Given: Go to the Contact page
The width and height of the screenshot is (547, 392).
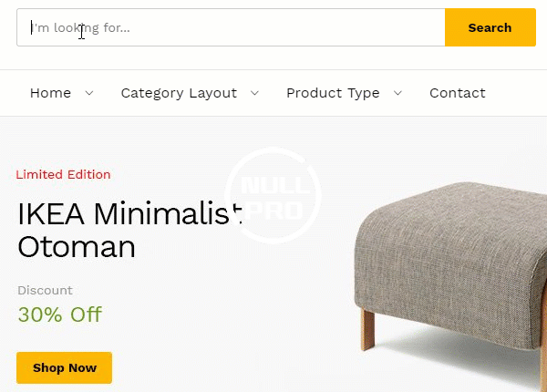Looking at the screenshot, I should tap(458, 93).
